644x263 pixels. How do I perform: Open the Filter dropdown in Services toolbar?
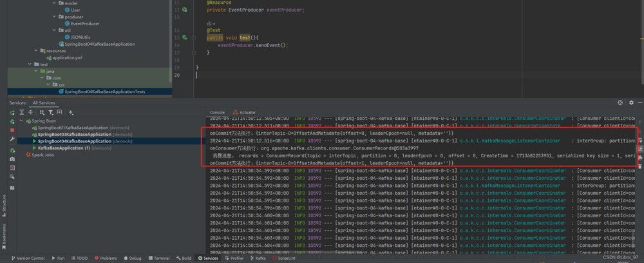point(51,112)
